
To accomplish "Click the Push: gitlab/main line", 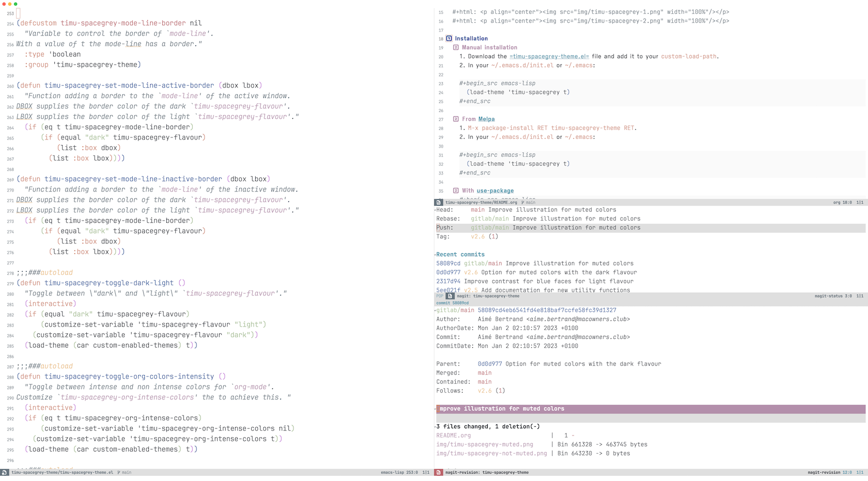I will pos(650,228).
